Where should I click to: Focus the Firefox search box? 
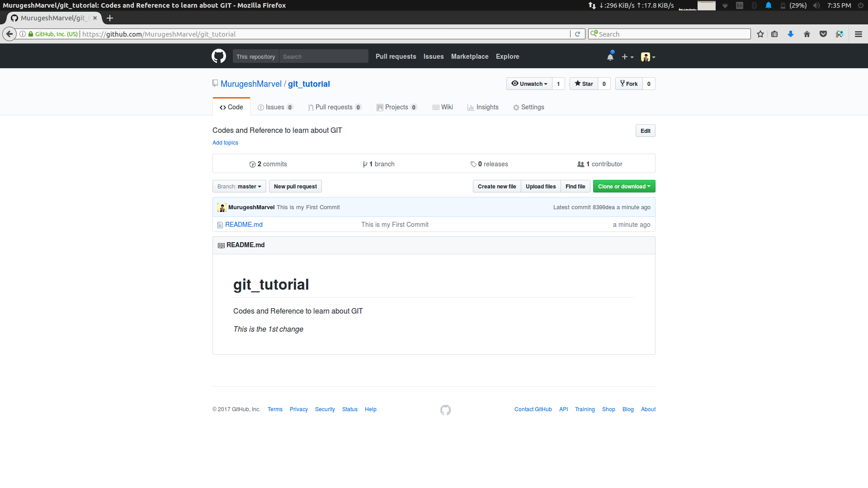(x=669, y=34)
